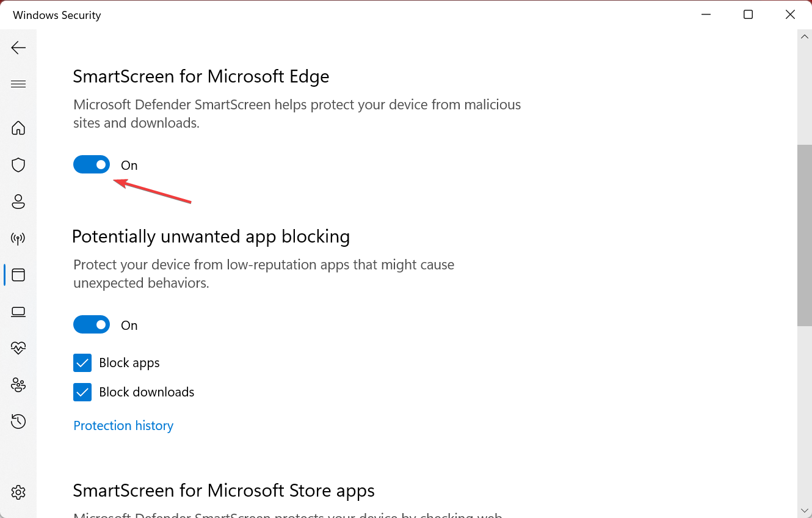Click the scrollbar up arrow
This screenshot has height=518, width=812.
(805, 37)
